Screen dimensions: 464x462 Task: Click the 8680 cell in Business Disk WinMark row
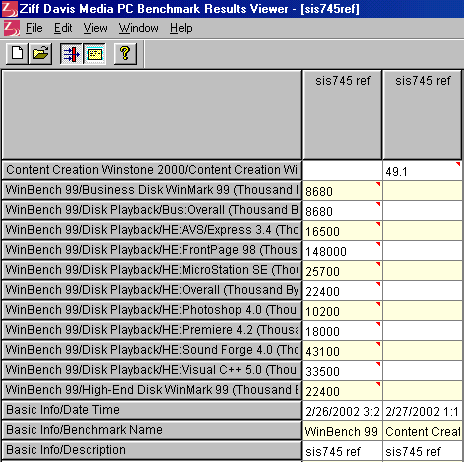click(342, 191)
